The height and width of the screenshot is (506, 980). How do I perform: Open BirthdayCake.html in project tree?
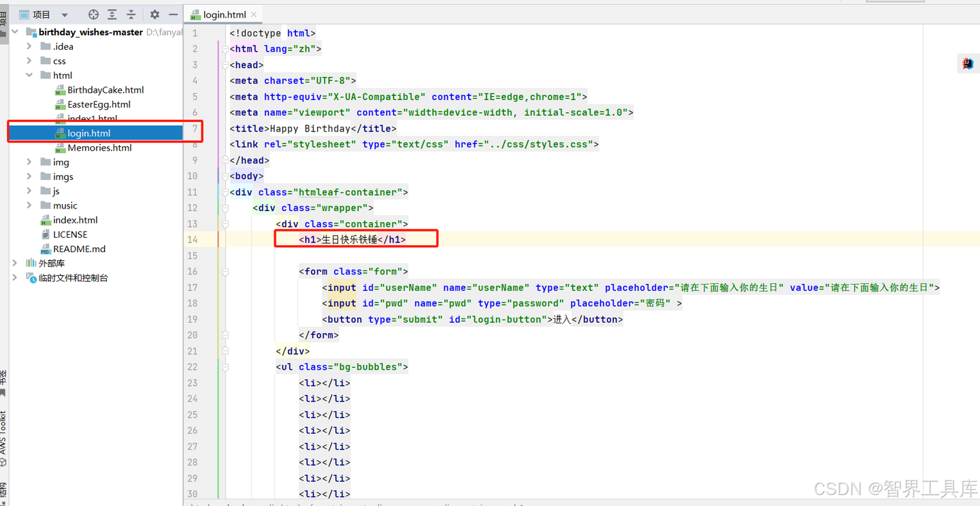[105, 90]
